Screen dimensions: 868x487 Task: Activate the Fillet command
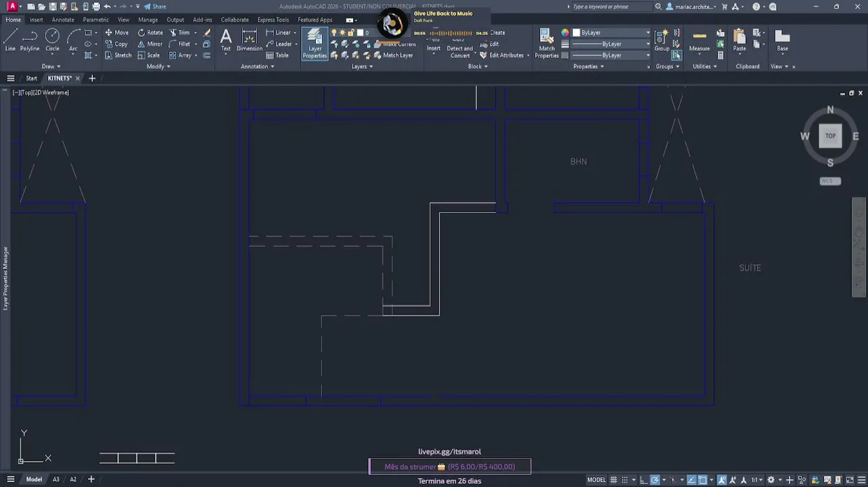[x=179, y=44]
